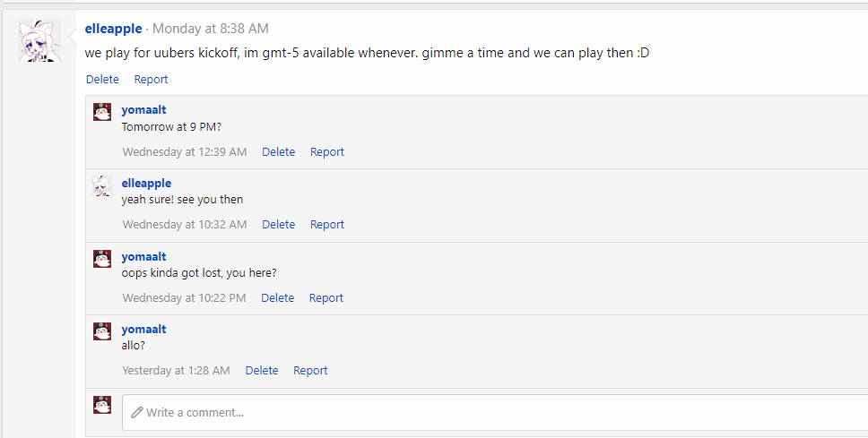The image size is (868, 438).
Task: Delete the 'allo?' comment
Action: 262,371
